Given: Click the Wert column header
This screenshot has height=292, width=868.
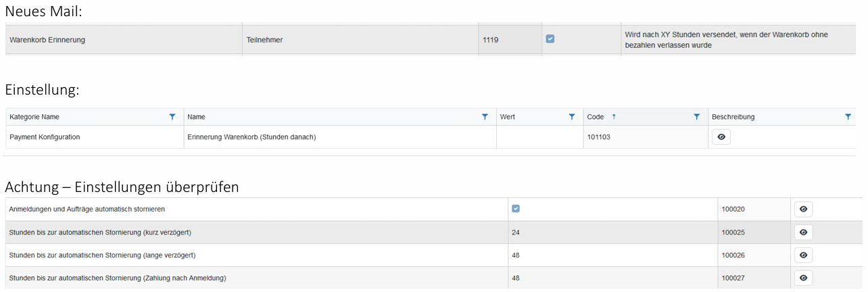Looking at the screenshot, I should pos(509,117).
